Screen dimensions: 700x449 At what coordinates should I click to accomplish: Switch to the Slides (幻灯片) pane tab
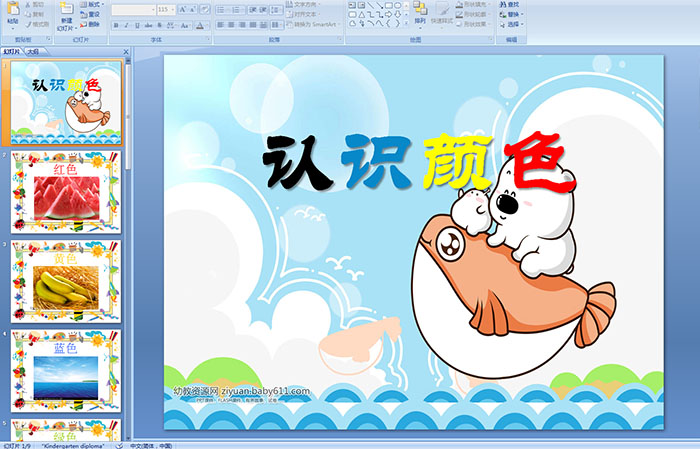point(12,52)
